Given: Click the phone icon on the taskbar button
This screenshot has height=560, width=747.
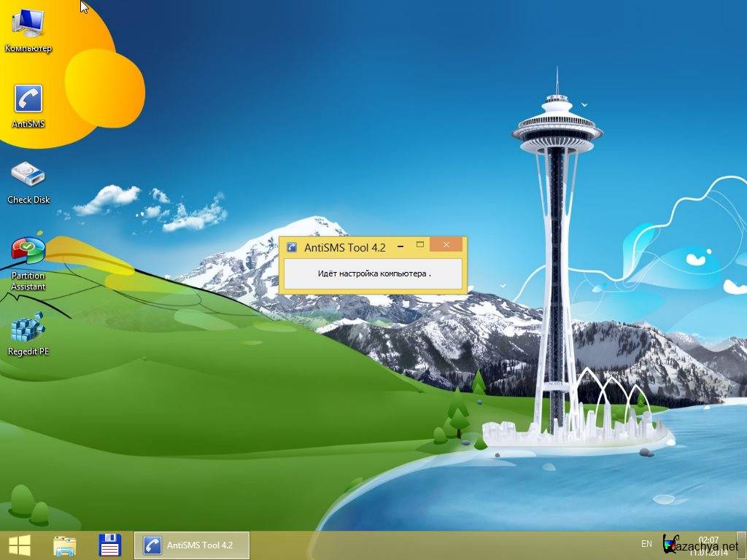Looking at the screenshot, I should (x=152, y=545).
